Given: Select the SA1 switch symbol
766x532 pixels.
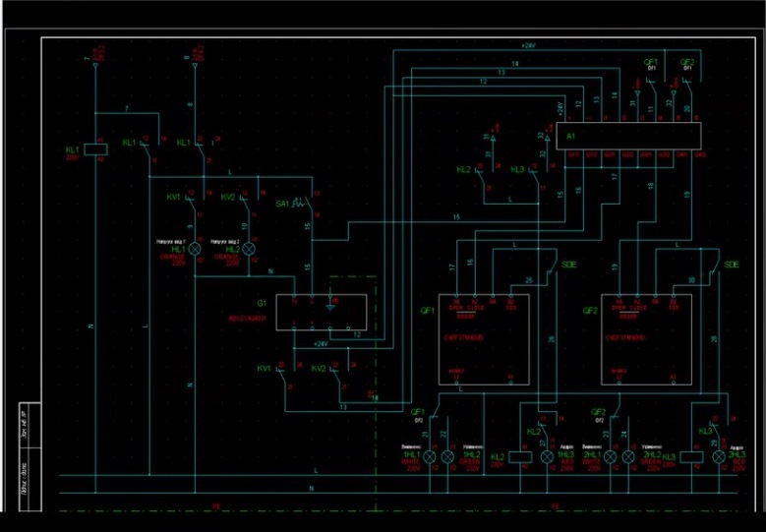Looking at the screenshot, I should click(305, 204).
